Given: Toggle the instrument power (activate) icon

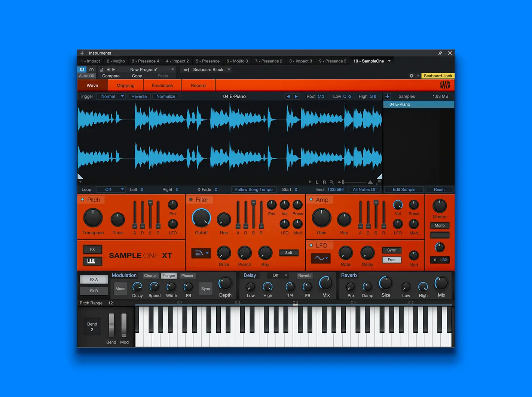Looking at the screenshot, I should coord(82,70).
